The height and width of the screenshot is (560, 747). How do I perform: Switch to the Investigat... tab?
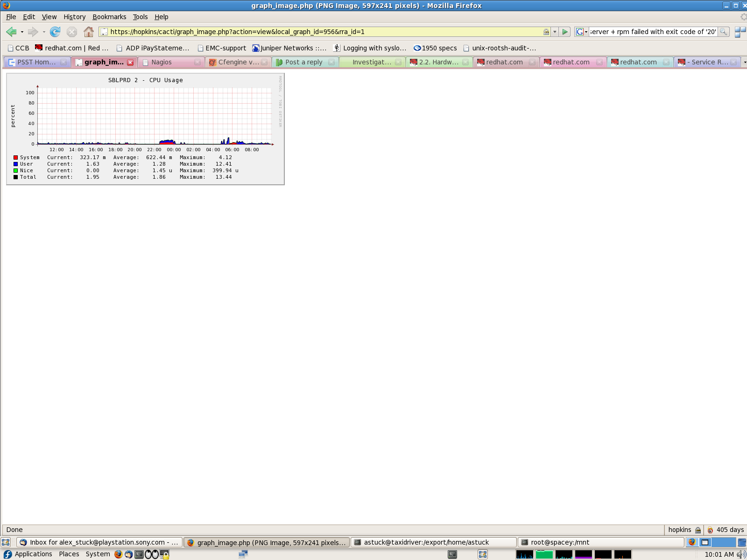[372, 62]
